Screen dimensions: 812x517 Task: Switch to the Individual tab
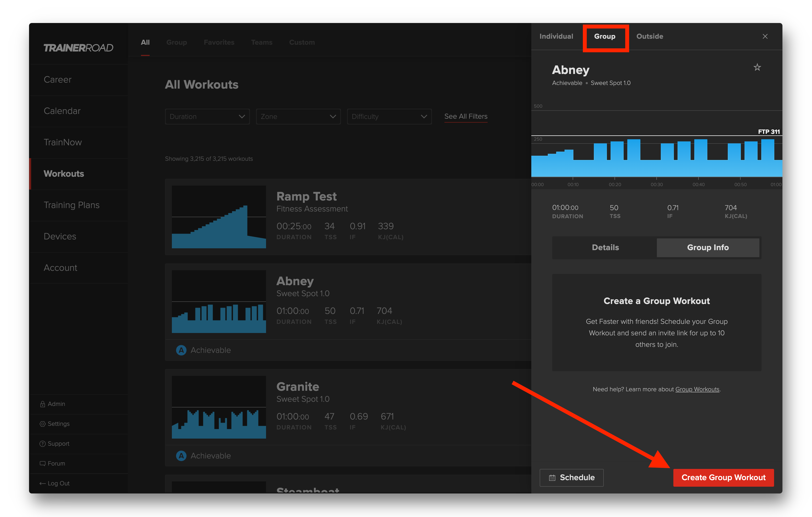[x=556, y=36]
